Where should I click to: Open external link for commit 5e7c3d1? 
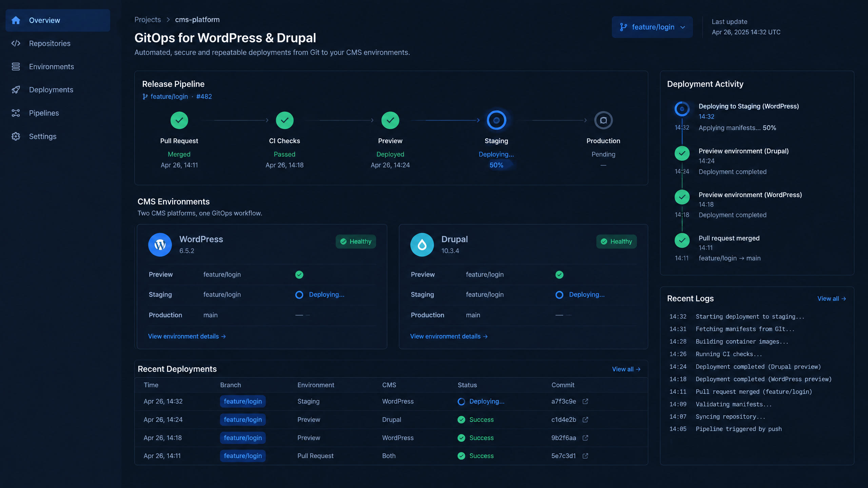point(585,456)
